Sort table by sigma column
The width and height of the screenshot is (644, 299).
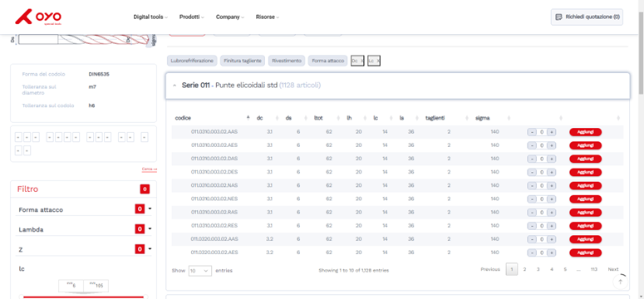click(509, 118)
